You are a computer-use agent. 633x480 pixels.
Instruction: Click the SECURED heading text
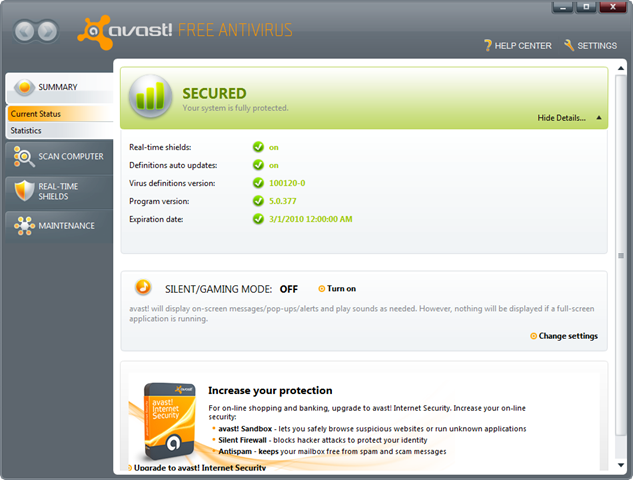click(214, 94)
